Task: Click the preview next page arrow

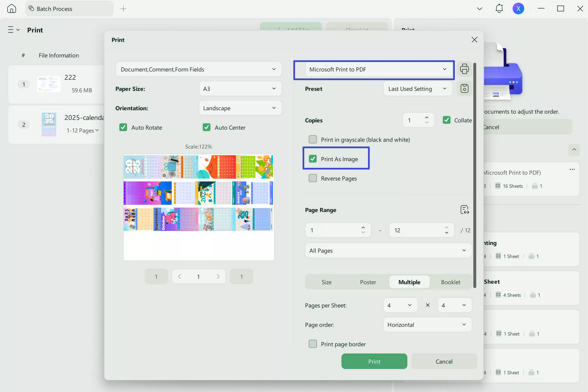Action: [218, 276]
